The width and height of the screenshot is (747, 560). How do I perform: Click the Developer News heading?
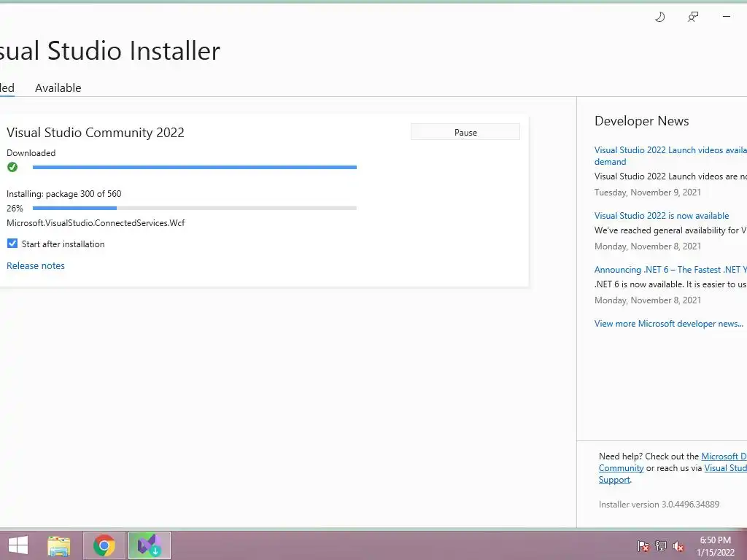pyautogui.click(x=642, y=121)
